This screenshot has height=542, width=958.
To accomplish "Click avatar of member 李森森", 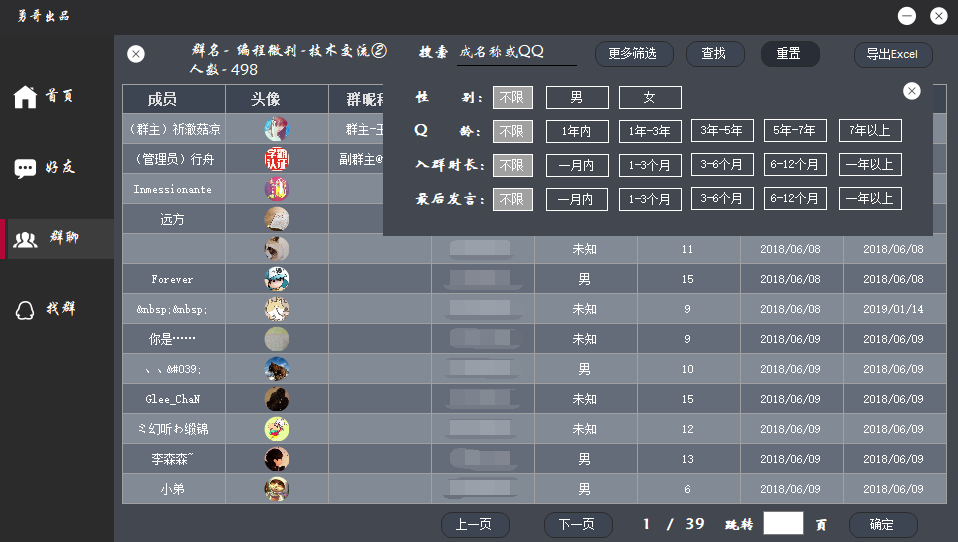I will tap(277, 458).
